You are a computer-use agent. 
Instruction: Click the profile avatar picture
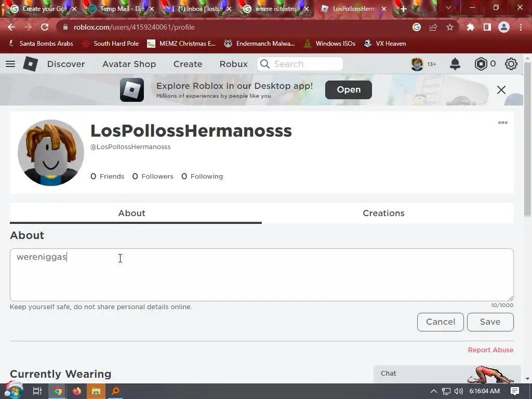pos(51,153)
